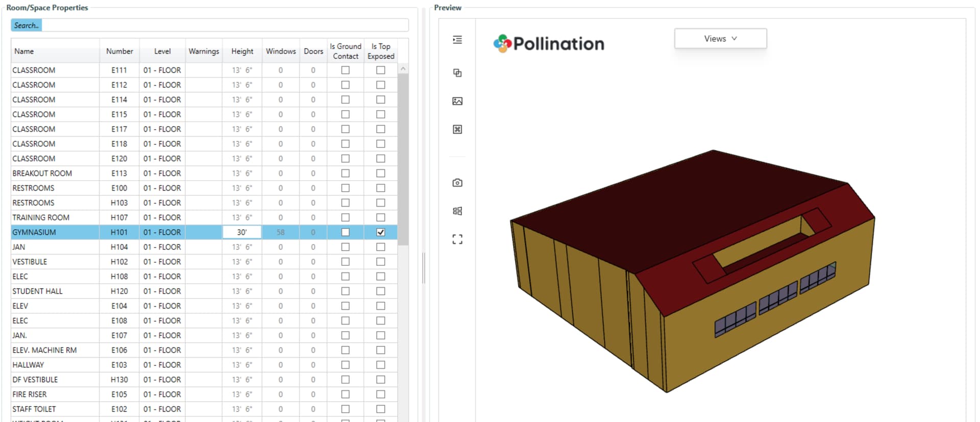Select the BREAKOUT ROOM row
The image size is (980, 422).
42,173
